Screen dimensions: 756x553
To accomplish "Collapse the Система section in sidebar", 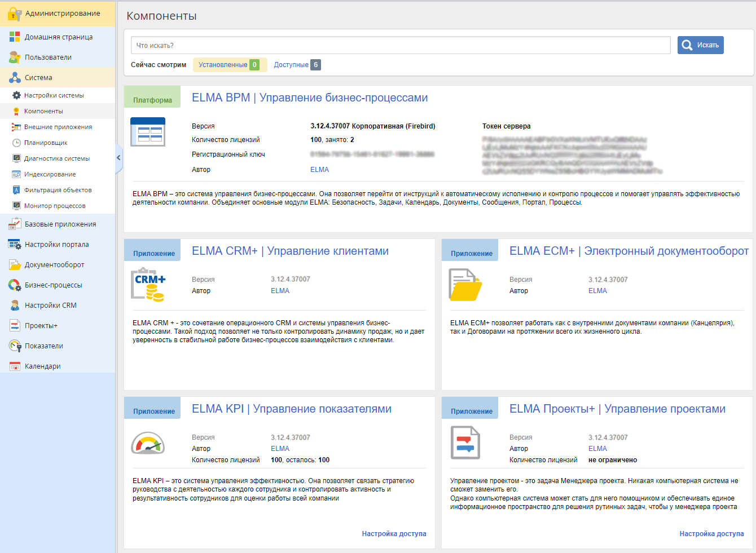I will coord(38,78).
